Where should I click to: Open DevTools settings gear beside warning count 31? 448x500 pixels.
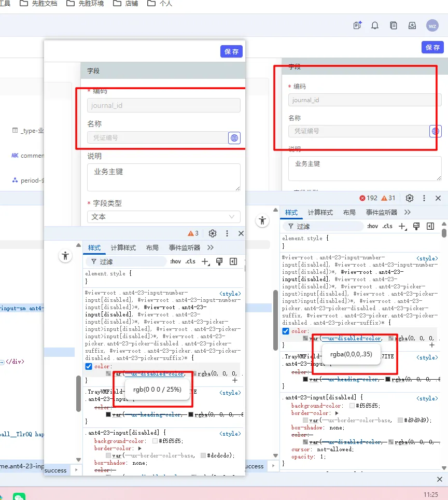(410, 198)
